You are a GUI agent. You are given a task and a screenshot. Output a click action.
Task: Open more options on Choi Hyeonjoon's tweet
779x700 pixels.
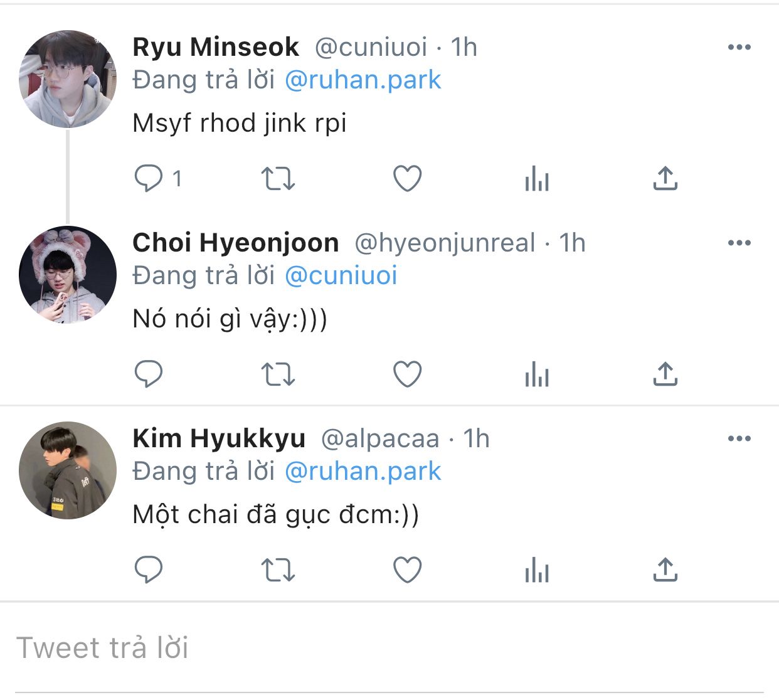[x=739, y=243]
